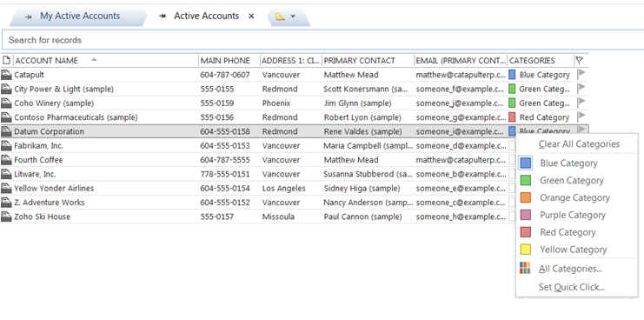Viewport: 644px width, 320px height.
Task: Click the account icon for Litware, Inc.
Action: (6, 174)
